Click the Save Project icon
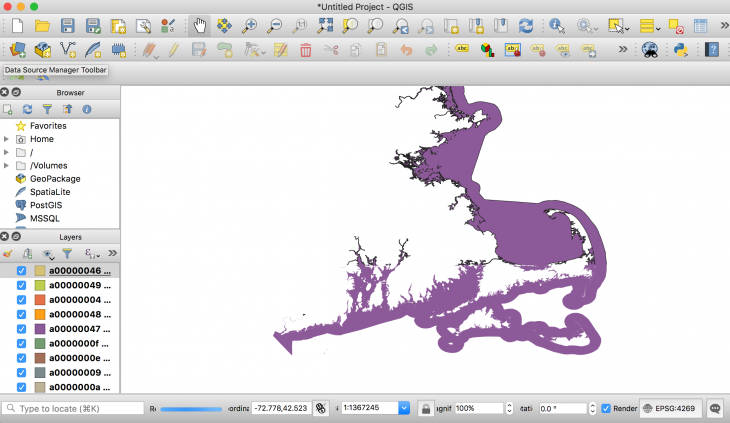Screen dimensions: 730x423 click(x=67, y=25)
